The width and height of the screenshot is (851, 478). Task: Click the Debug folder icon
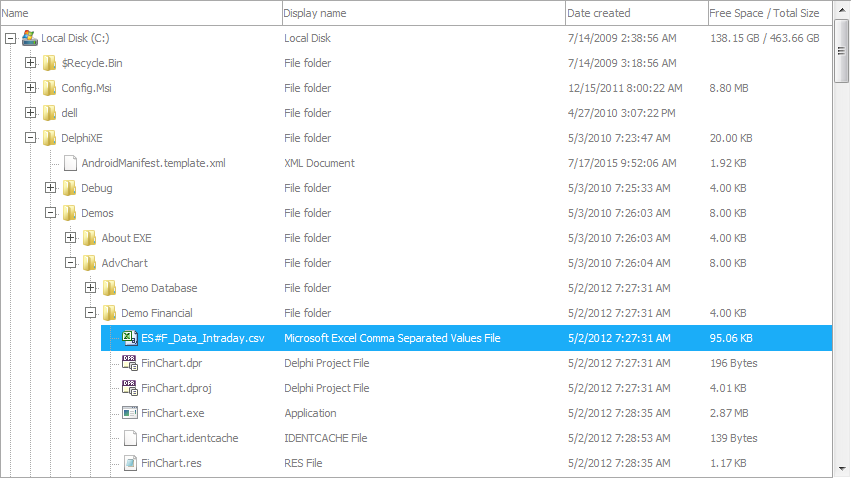click(x=69, y=188)
